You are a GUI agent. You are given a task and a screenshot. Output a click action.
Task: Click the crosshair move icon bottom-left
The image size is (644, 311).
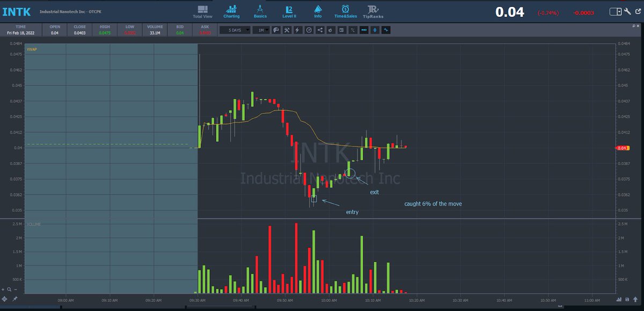click(5, 298)
